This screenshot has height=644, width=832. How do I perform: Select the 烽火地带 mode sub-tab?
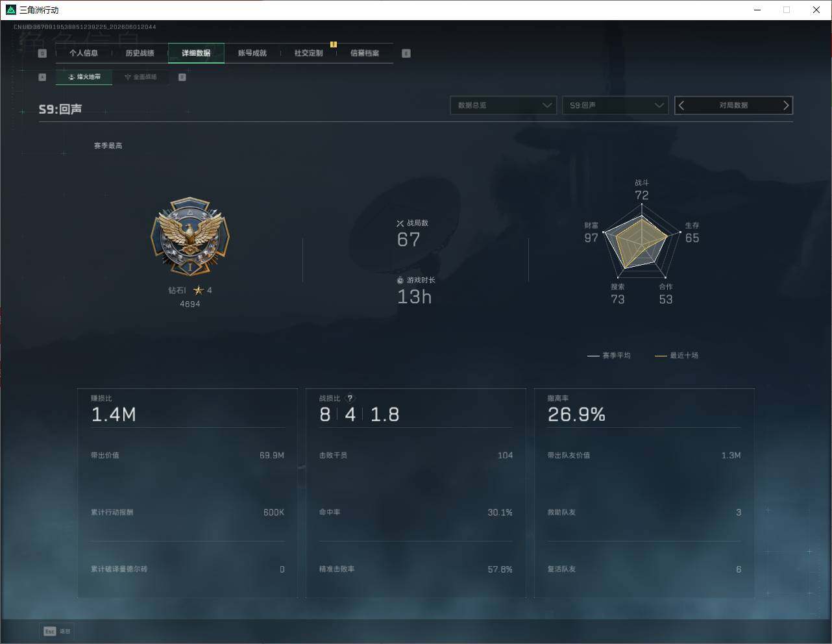[84, 77]
